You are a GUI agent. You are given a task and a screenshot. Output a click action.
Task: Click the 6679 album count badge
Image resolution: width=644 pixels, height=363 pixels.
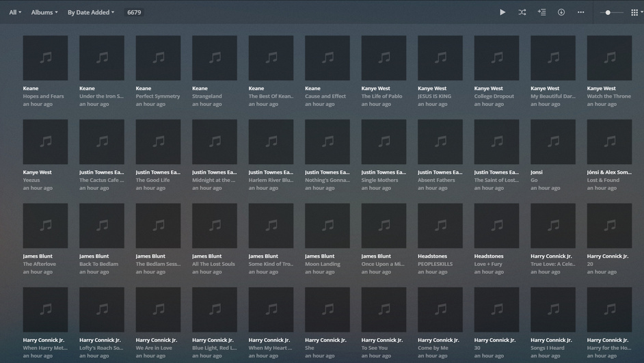coord(134,12)
